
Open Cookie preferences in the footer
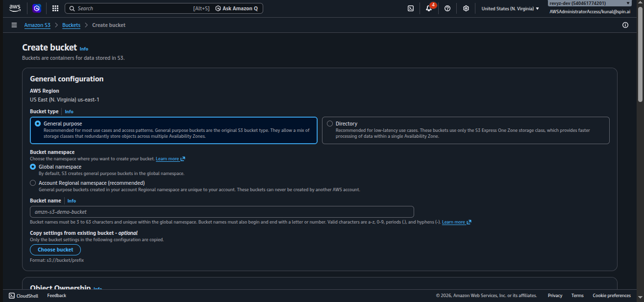pos(612,296)
